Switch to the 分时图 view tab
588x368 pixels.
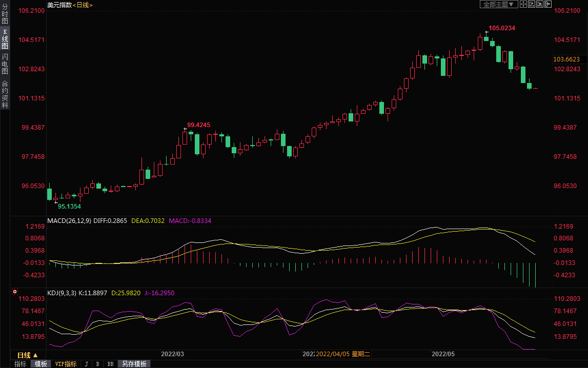(5, 14)
